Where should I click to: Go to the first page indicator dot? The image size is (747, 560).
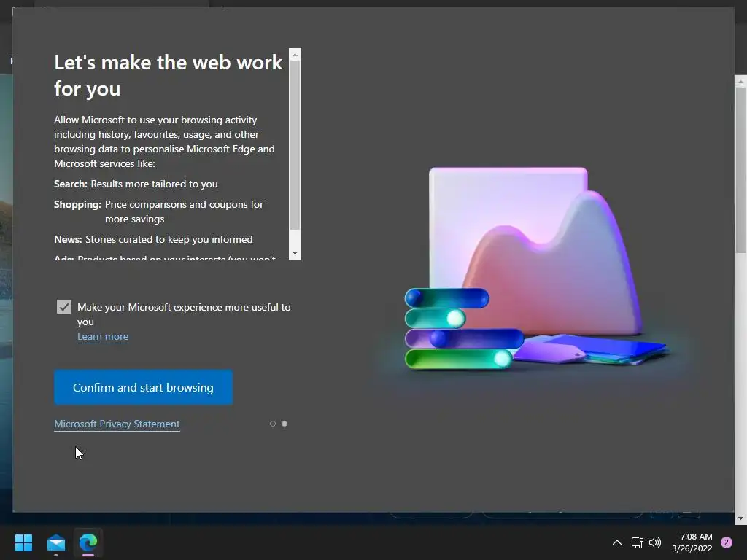pyautogui.click(x=273, y=424)
